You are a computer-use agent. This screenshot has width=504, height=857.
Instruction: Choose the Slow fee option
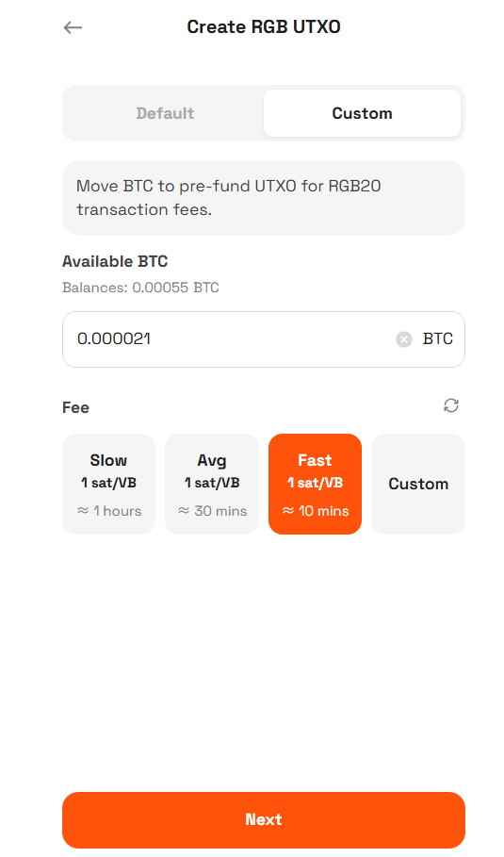click(x=108, y=484)
